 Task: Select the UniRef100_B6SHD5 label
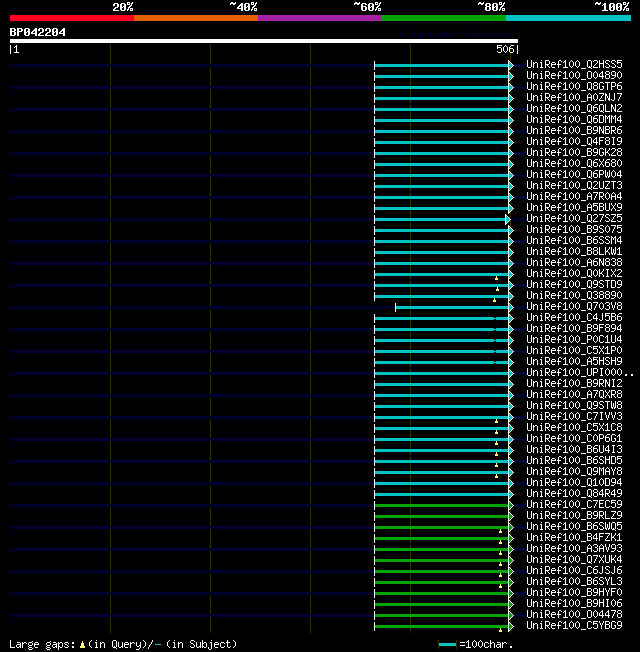574,461
